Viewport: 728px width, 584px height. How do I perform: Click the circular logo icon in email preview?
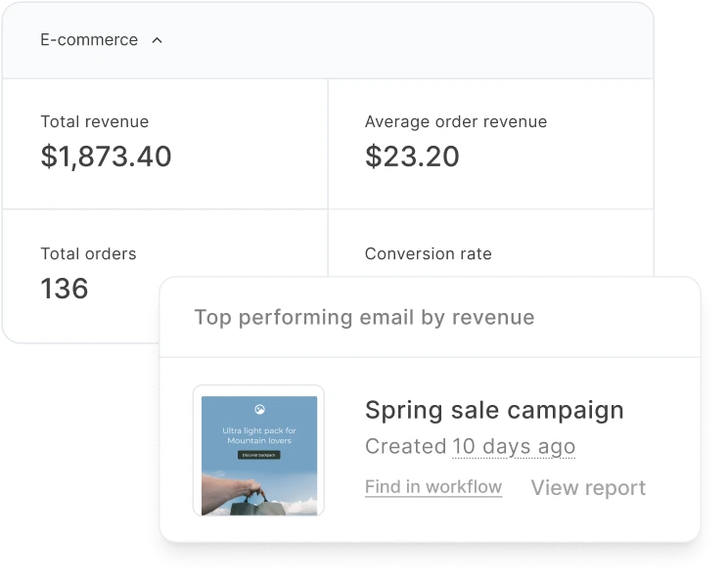pos(259,410)
